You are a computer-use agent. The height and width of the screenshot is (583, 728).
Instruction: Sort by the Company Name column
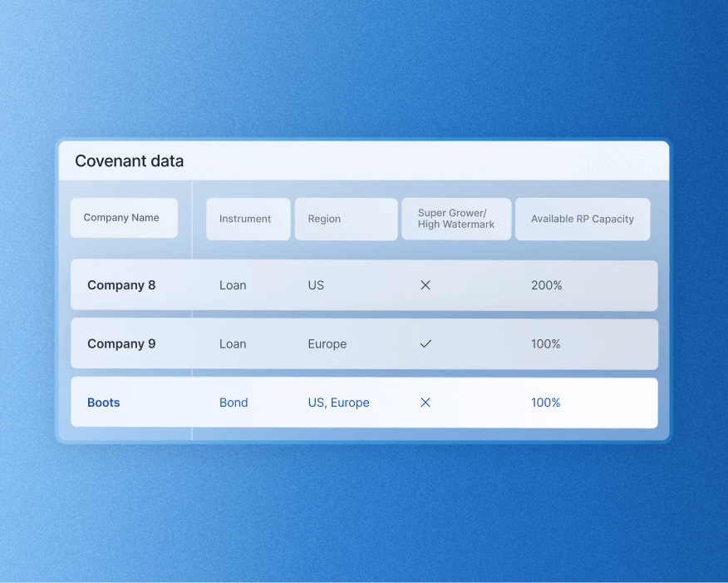tap(123, 217)
